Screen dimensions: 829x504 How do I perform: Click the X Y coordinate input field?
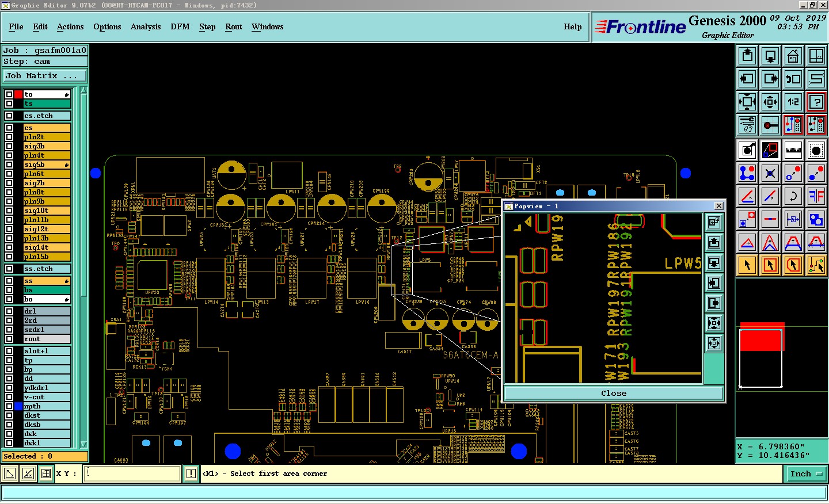coord(132,474)
